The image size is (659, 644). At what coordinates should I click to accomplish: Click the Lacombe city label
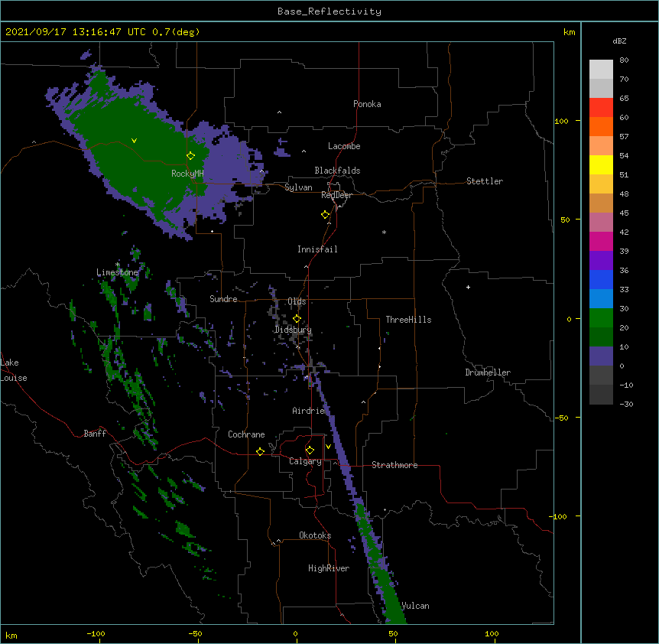tap(344, 146)
